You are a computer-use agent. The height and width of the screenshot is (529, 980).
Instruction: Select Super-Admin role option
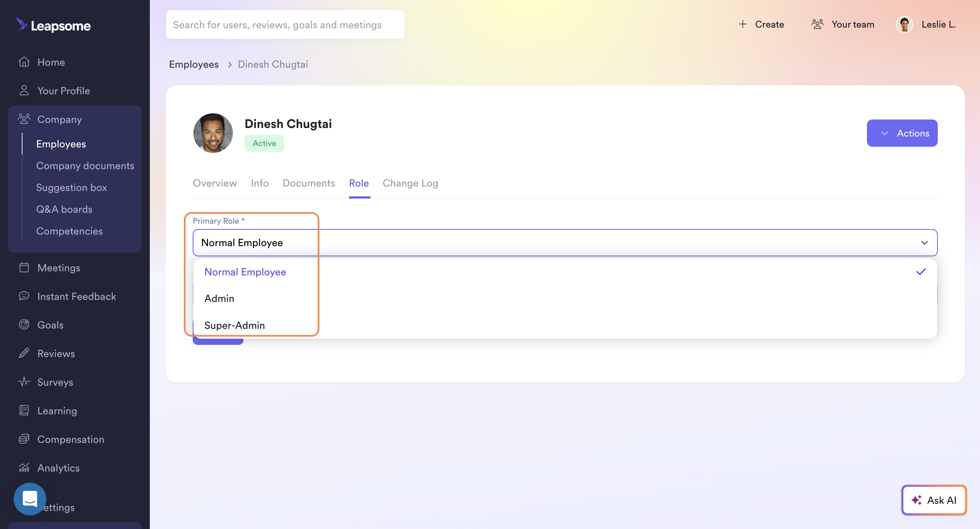pos(565,325)
